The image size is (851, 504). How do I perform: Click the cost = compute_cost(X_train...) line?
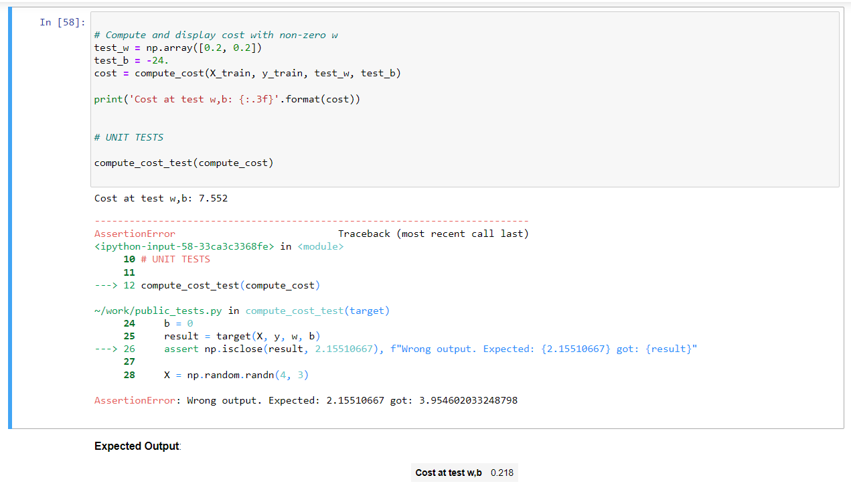click(248, 73)
